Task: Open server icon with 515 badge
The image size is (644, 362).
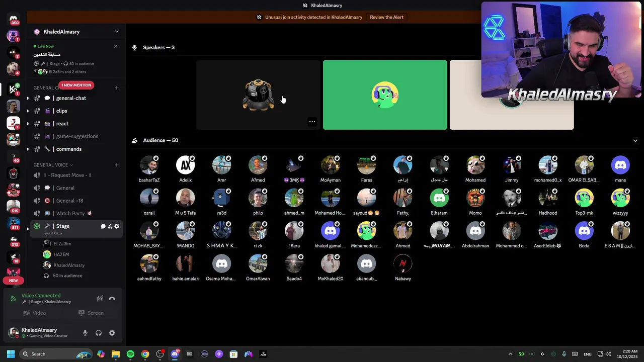Action: point(14,206)
